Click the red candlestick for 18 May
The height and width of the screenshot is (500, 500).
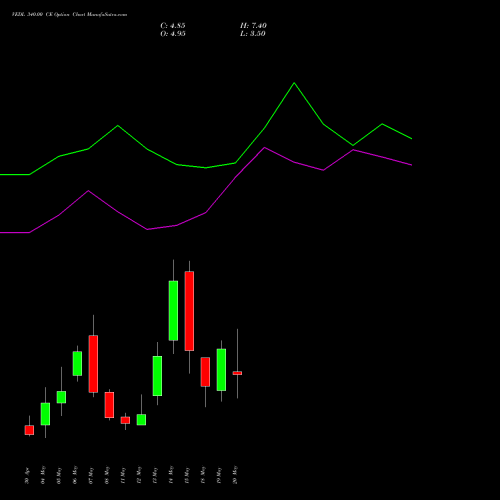[x=205, y=372]
